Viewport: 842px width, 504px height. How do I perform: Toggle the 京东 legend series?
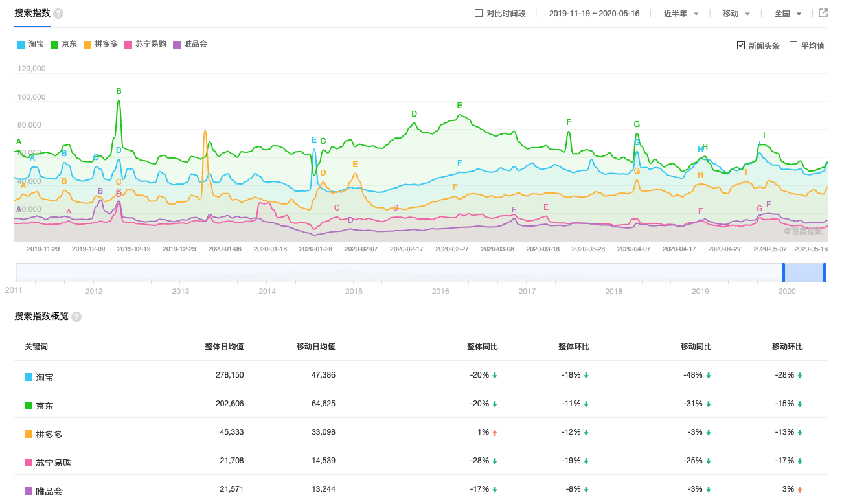point(63,44)
